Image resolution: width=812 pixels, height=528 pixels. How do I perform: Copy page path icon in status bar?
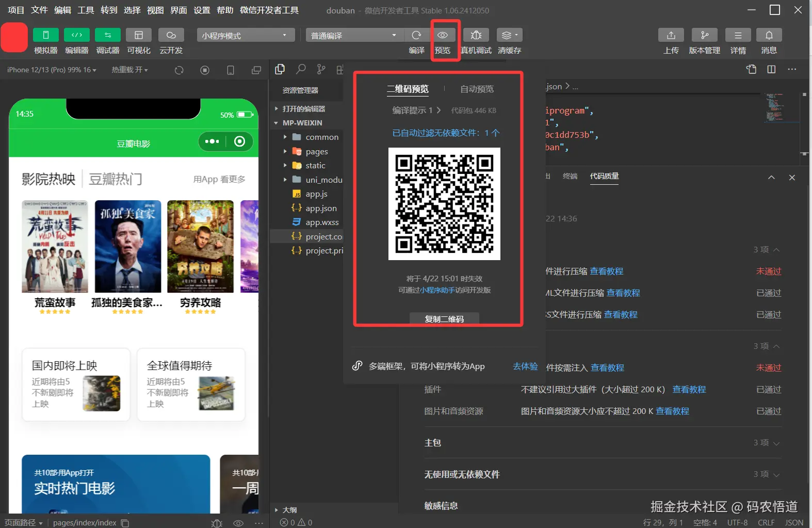[x=125, y=523]
